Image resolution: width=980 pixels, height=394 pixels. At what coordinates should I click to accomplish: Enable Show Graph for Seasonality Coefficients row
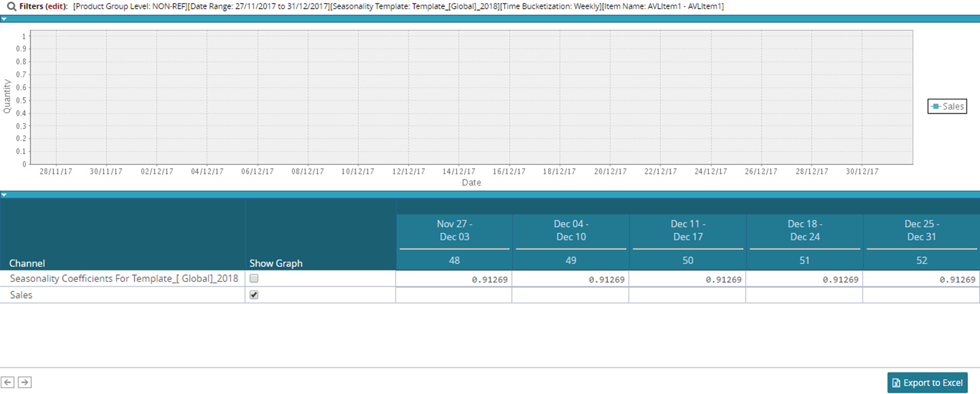tap(253, 278)
